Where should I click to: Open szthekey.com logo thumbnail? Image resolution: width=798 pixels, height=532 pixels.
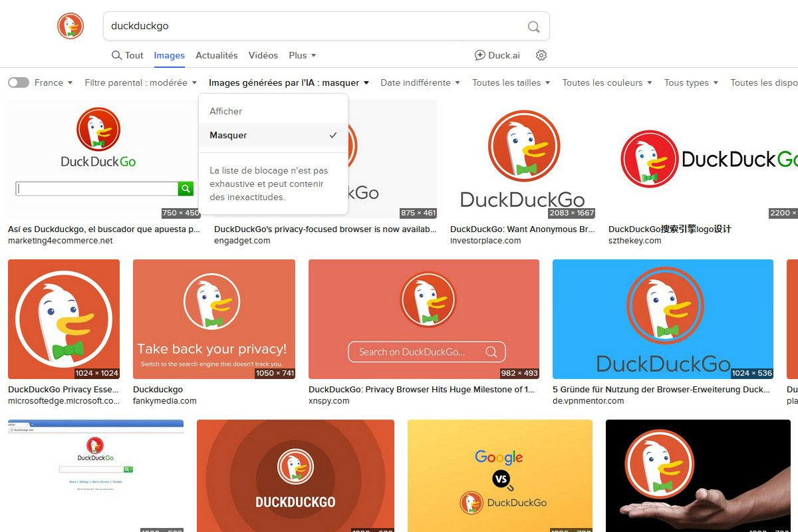coord(703,159)
